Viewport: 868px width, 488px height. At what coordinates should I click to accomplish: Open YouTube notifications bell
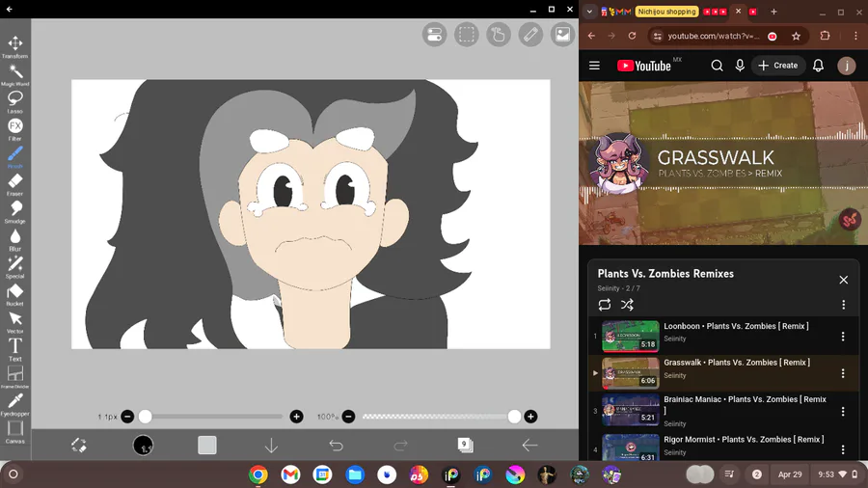pyautogui.click(x=818, y=66)
